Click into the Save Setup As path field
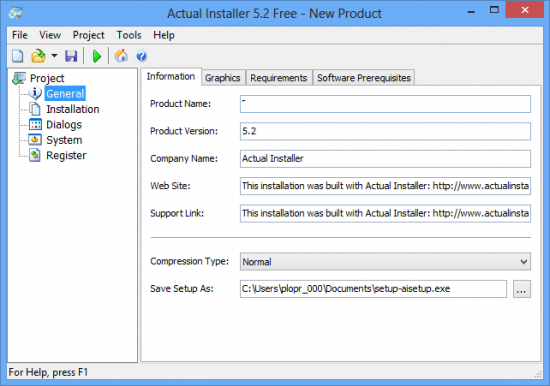The width and height of the screenshot is (550, 386). click(373, 289)
